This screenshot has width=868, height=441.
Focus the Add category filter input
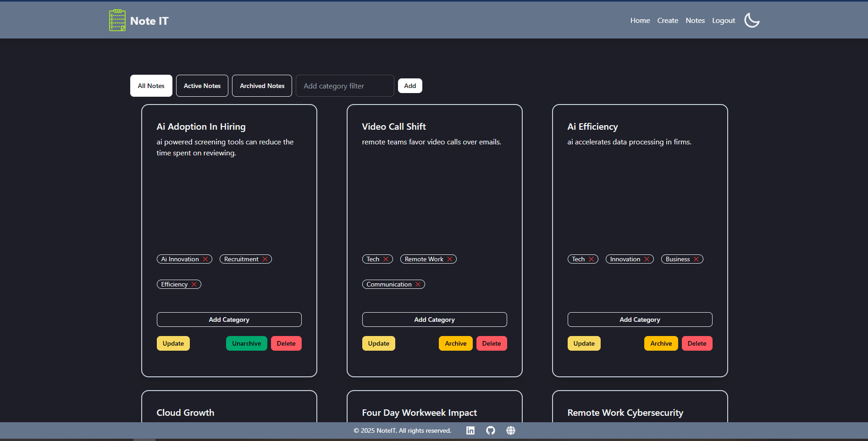(345, 86)
